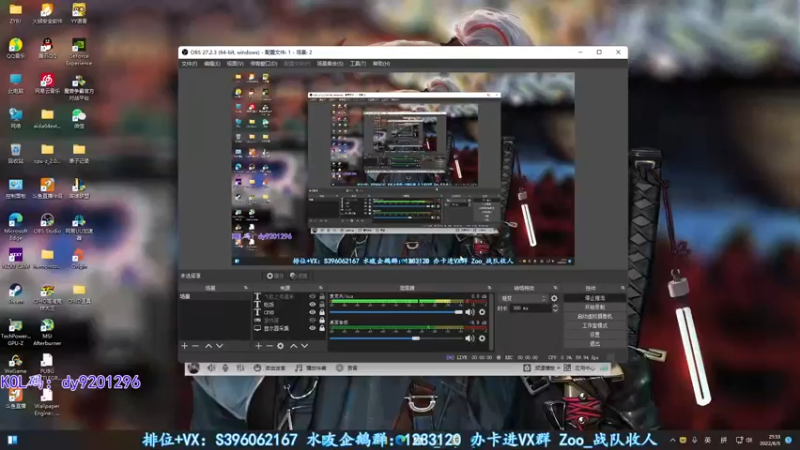Image resolution: width=800 pixels, height=450 pixels.
Task: Toggle eye icon of the fourth source row
Action: [312, 320]
